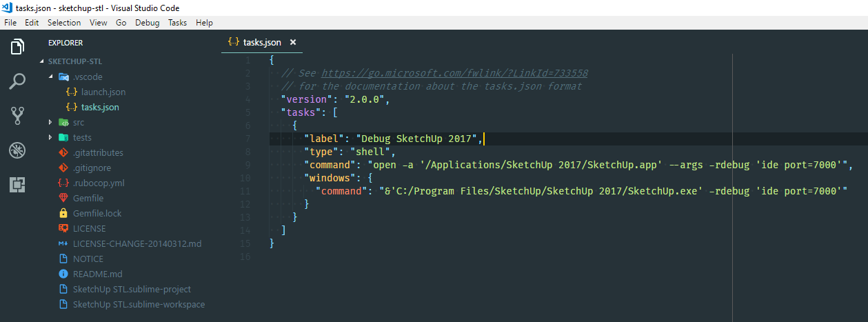Image resolution: width=868 pixels, height=322 pixels.
Task: Open the Search view icon
Action: (18, 81)
